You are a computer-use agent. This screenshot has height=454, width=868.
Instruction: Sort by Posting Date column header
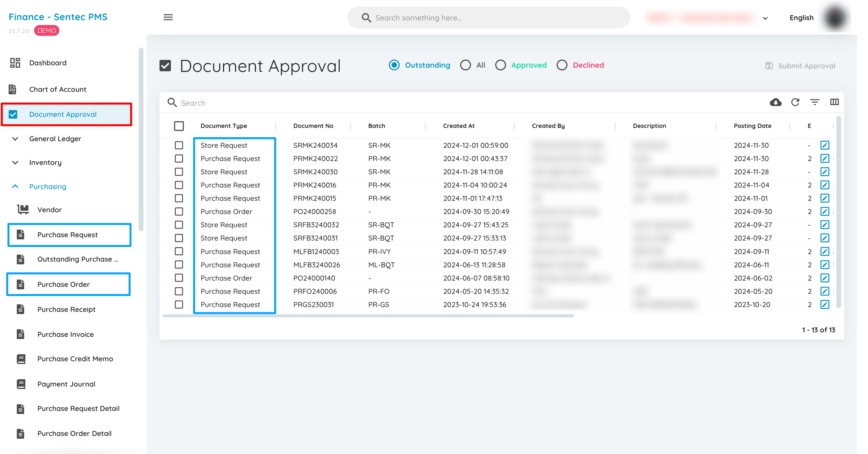pos(753,126)
